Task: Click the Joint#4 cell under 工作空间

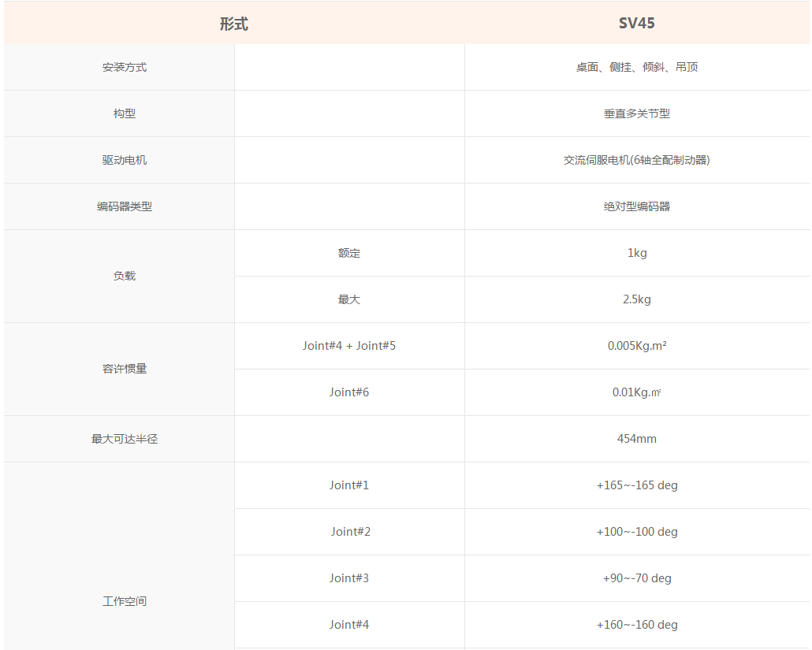Action: pos(349,625)
